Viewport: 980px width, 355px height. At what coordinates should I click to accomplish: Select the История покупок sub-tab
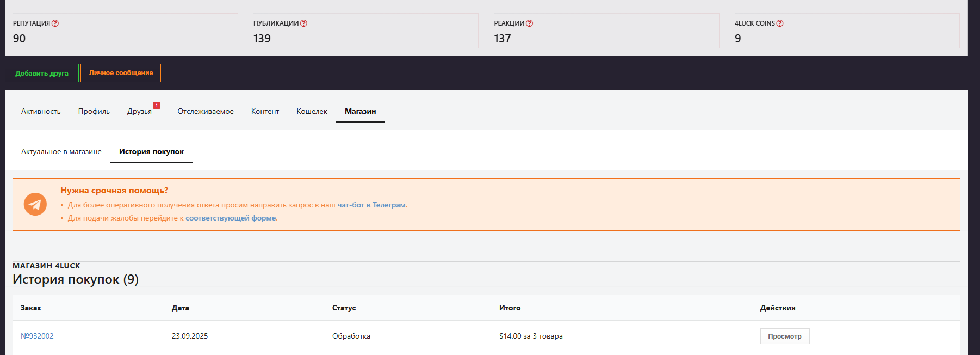tap(151, 151)
